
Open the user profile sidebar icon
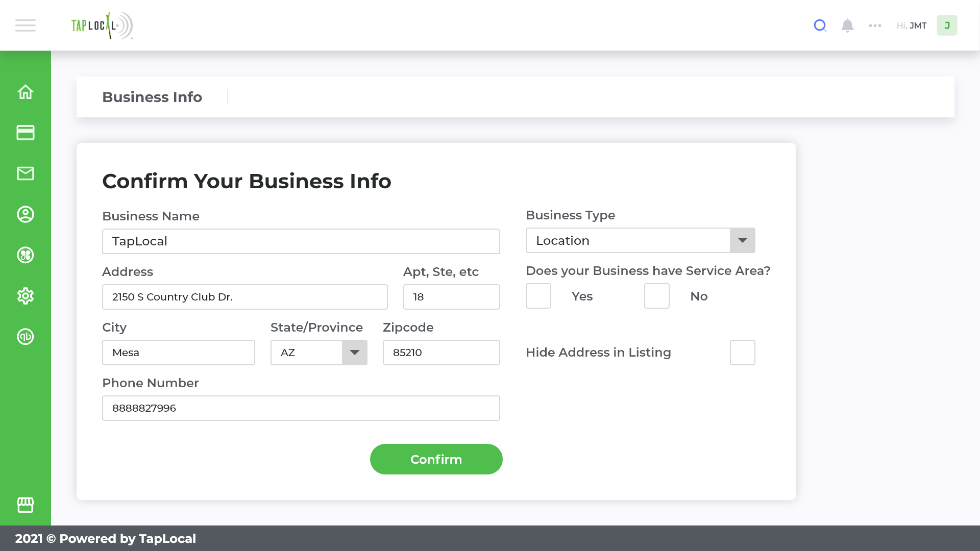[x=26, y=214]
